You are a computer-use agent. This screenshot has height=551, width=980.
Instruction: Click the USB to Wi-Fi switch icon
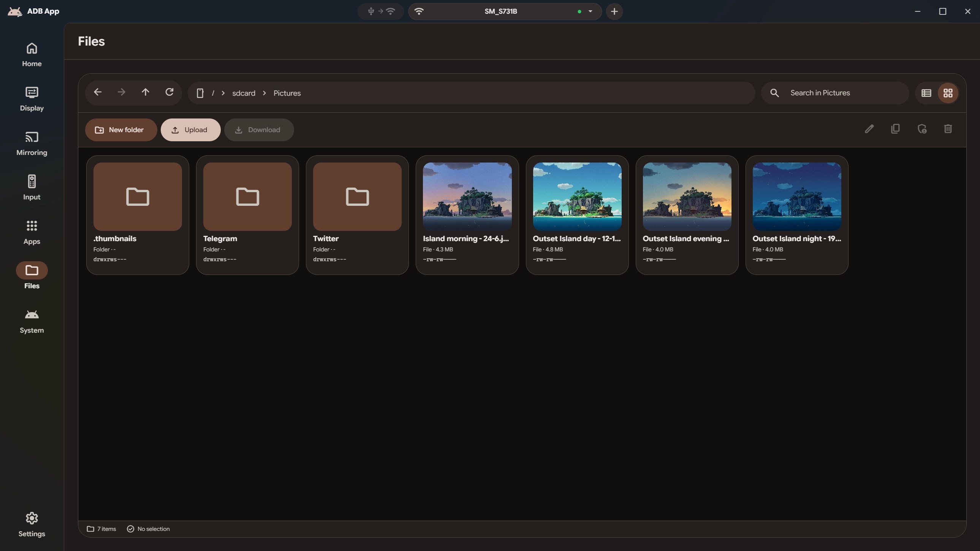(380, 11)
